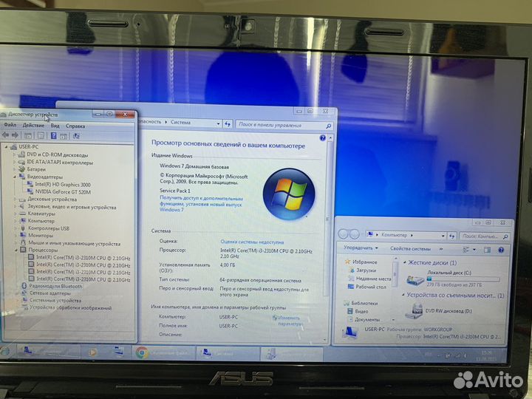The image size is (532, 399).
Task: Select Библиотеки in navigation pane
Action: [x=364, y=303]
